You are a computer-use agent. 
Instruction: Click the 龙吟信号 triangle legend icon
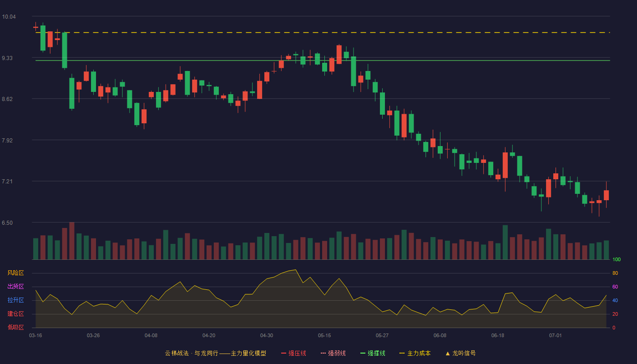[x=448, y=353]
